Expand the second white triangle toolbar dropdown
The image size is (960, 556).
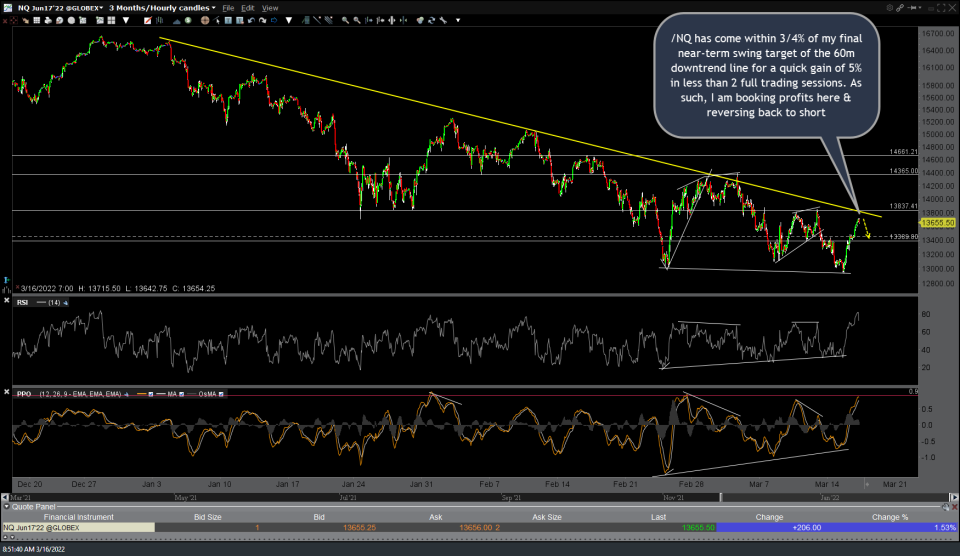tap(289, 20)
